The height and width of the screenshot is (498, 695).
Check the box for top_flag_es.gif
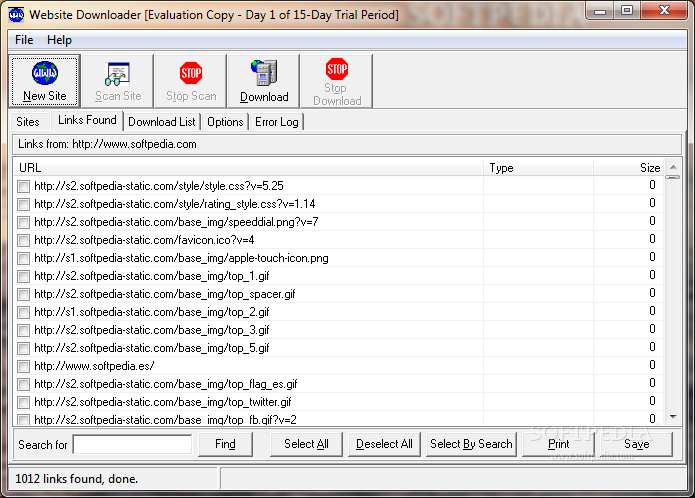click(x=23, y=384)
